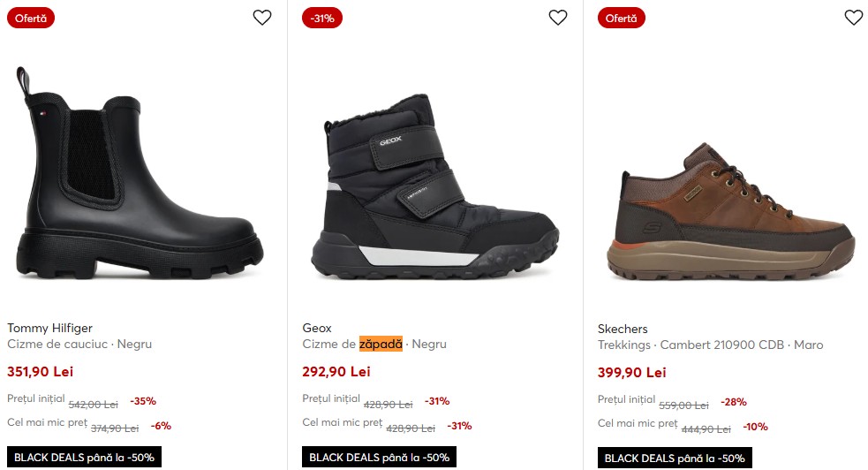Screen dimensions: 868x470
Task: Click the Ofertă badge on Skechers
Action: point(622,18)
